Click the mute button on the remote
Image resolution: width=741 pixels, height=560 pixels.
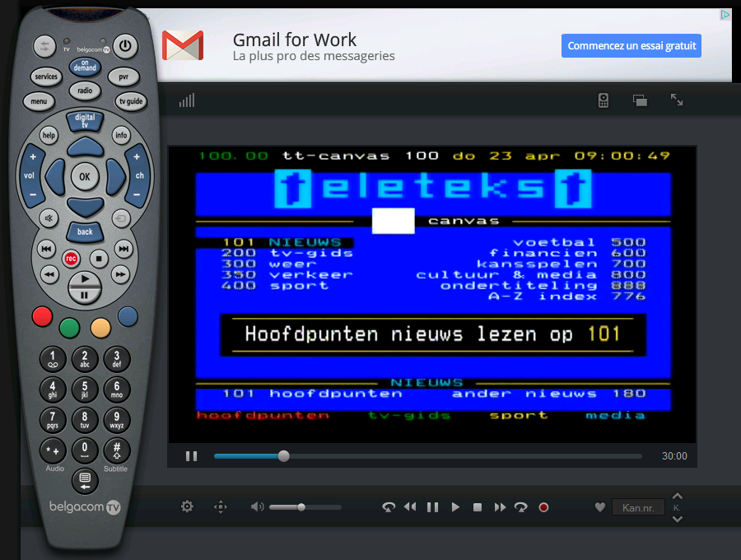[x=49, y=218]
